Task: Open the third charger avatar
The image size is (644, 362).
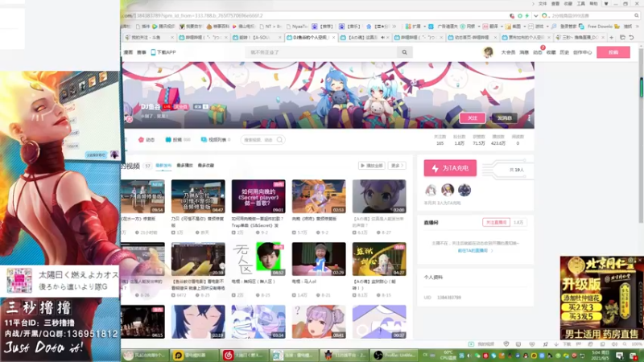Action: [x=464, y=190]
